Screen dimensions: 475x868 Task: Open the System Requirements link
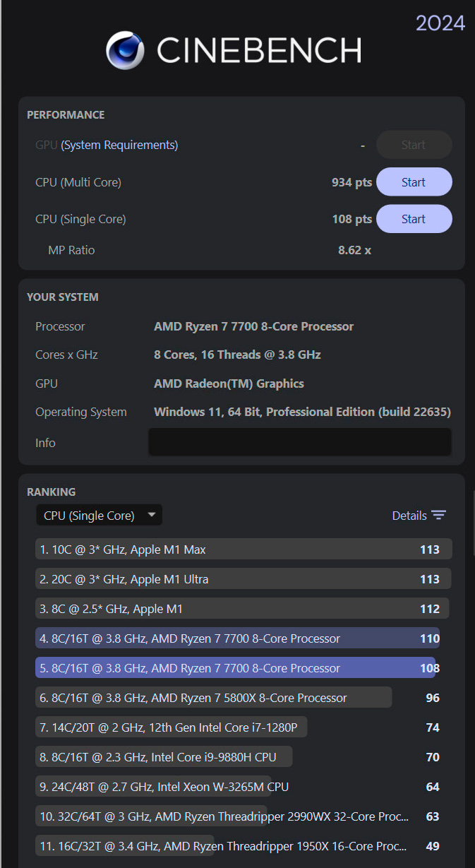coord(119,145)
